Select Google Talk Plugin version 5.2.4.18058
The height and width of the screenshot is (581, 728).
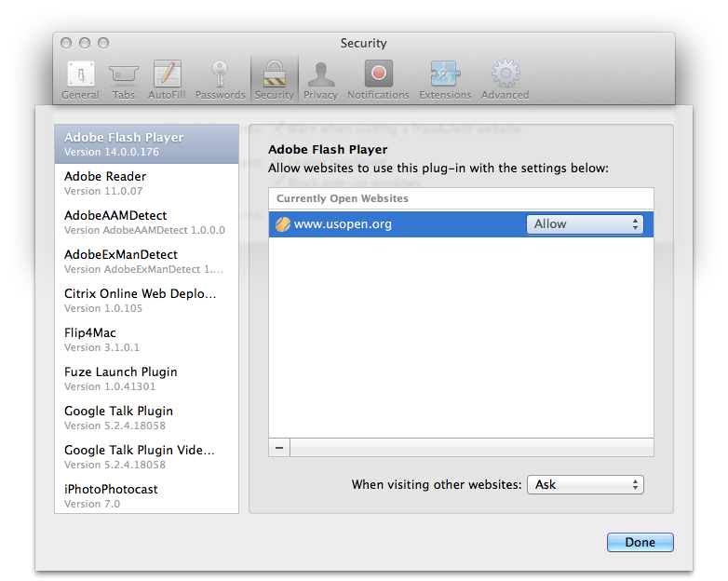[x=147, y=417]
